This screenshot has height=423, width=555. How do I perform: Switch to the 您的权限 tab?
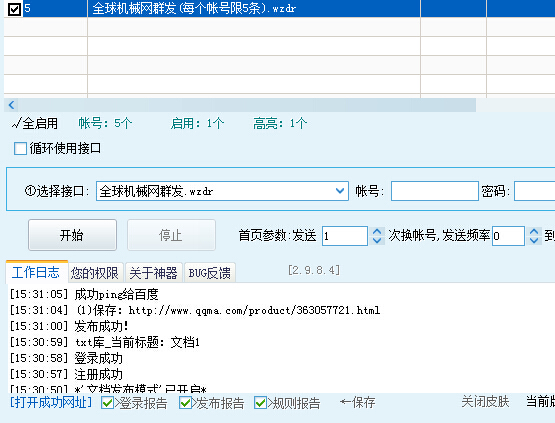click(x=95, y=273)
